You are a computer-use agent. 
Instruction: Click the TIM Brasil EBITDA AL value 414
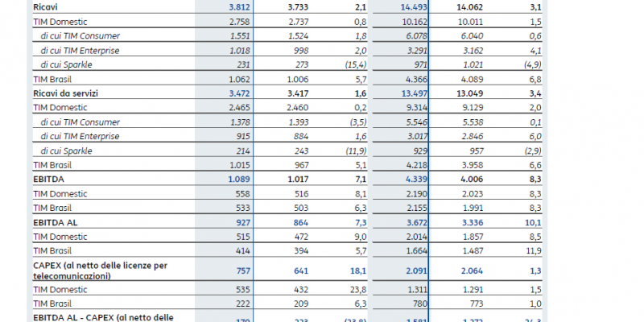point(243,251)
